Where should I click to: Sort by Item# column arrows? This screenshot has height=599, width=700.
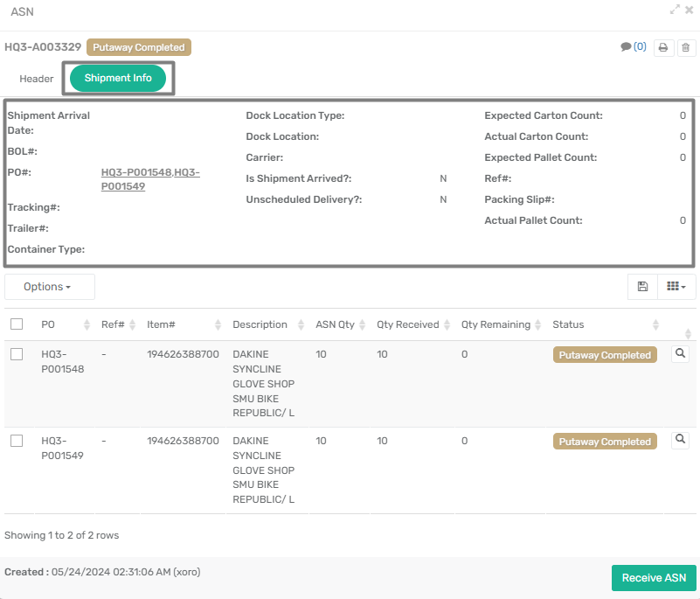tap(218, 324)
